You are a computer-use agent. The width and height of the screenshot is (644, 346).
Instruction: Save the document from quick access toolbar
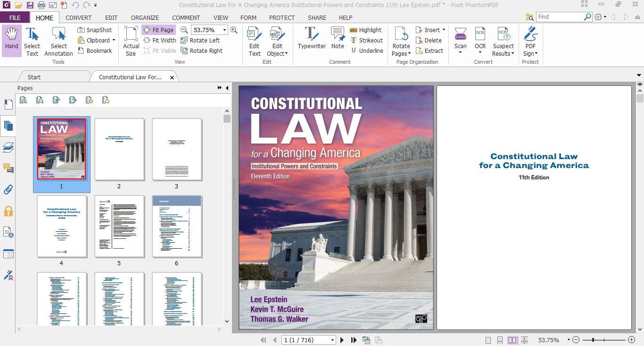click(30, 5)
